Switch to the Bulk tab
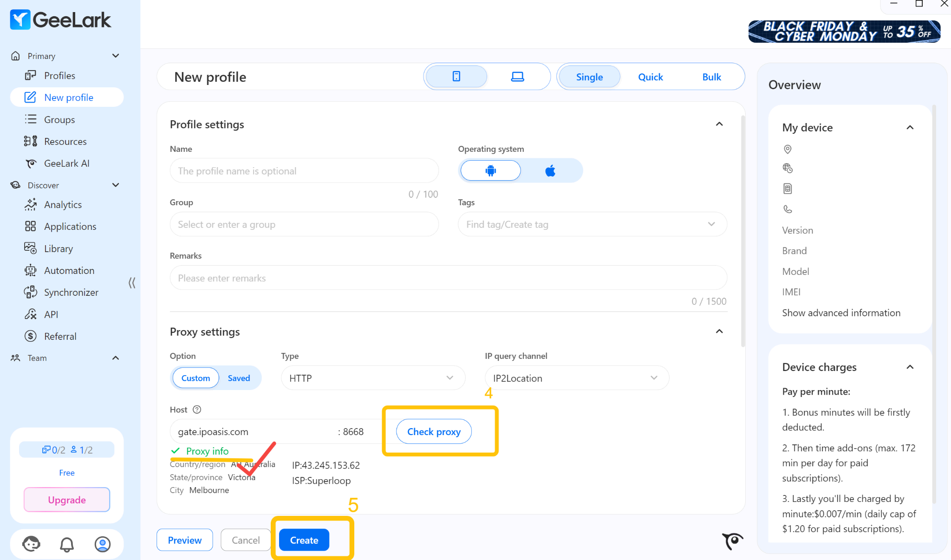The width and height of the screenshot is (951, 560). (711, 77)
